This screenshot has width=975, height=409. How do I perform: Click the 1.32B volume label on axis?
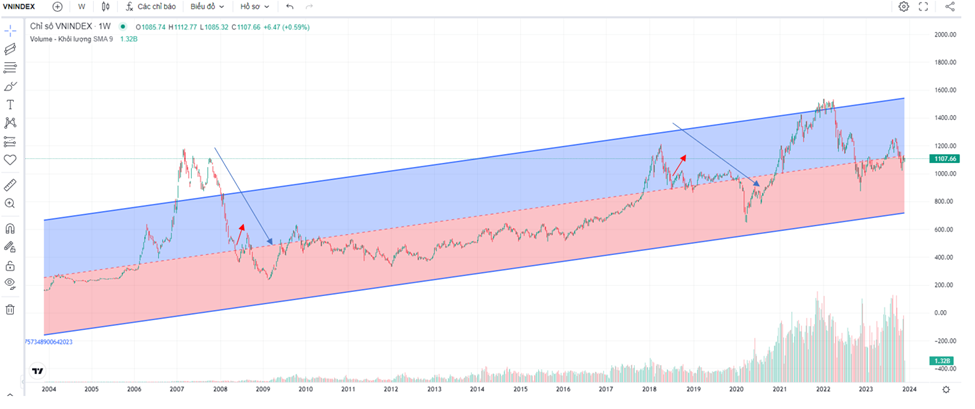941,361
